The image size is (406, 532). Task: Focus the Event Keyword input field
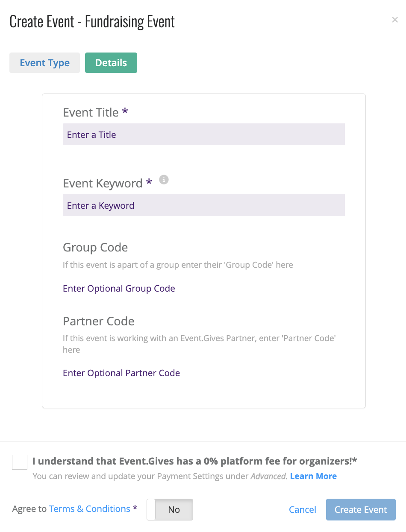pyautogui.click(x=204, y=205)
